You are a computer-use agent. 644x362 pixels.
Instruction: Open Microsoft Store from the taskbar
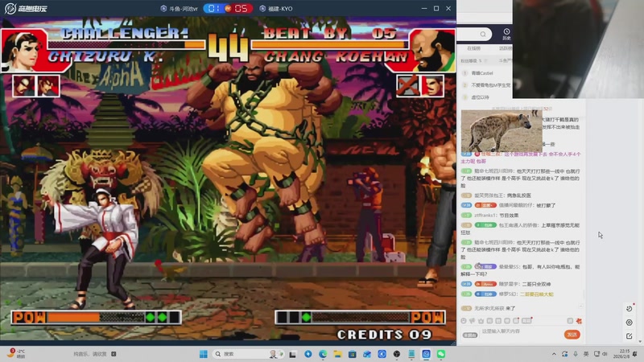(353, 354)
